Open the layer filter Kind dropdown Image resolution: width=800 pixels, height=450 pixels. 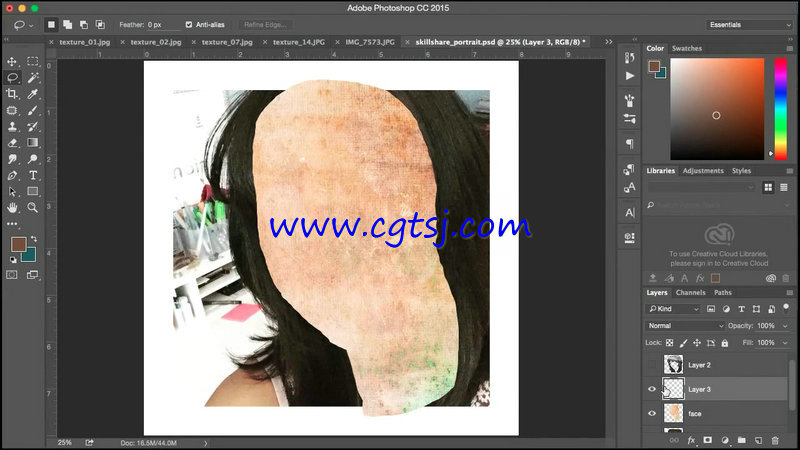click(673, 309)
